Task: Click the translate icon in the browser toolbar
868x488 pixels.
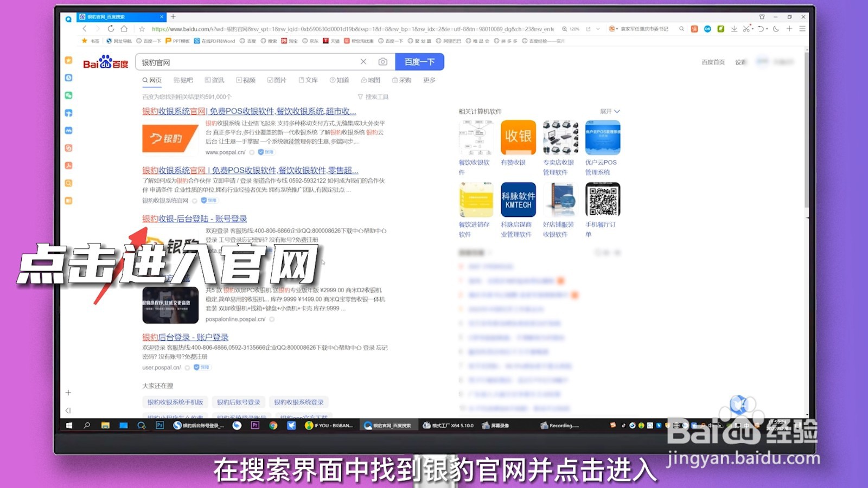Action: (x=695, y=29)
